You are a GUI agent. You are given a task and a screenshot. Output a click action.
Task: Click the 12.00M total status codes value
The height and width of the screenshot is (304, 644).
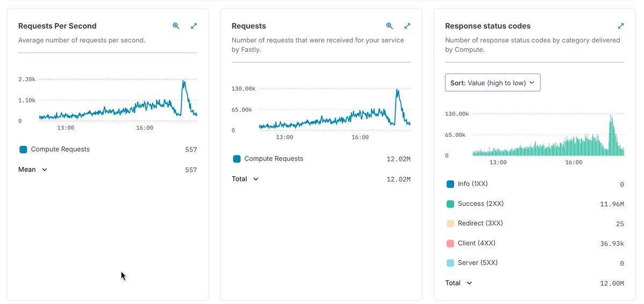pos(612,284)
